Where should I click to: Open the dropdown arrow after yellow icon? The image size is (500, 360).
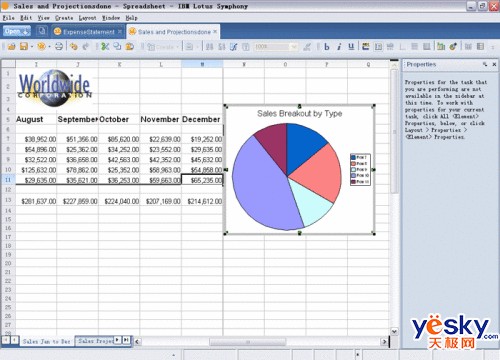tap(49, 47)
